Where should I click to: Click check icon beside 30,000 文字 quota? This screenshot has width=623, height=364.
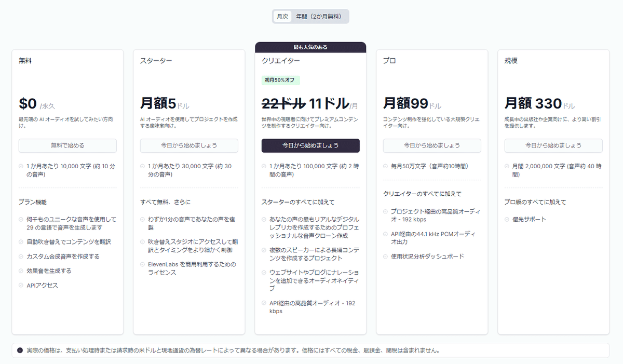pyautogui.click(x=143, y=167)
